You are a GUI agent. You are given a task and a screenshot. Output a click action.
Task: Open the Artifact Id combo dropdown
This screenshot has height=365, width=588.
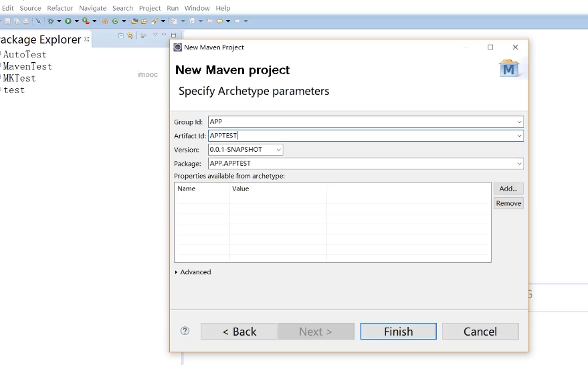(x=519, y=136)
